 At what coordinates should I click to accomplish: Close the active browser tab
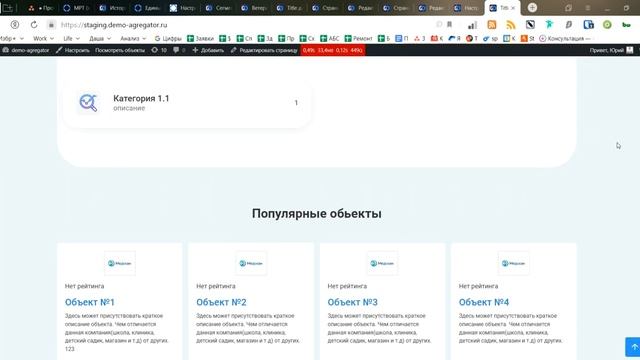(513, 8)
